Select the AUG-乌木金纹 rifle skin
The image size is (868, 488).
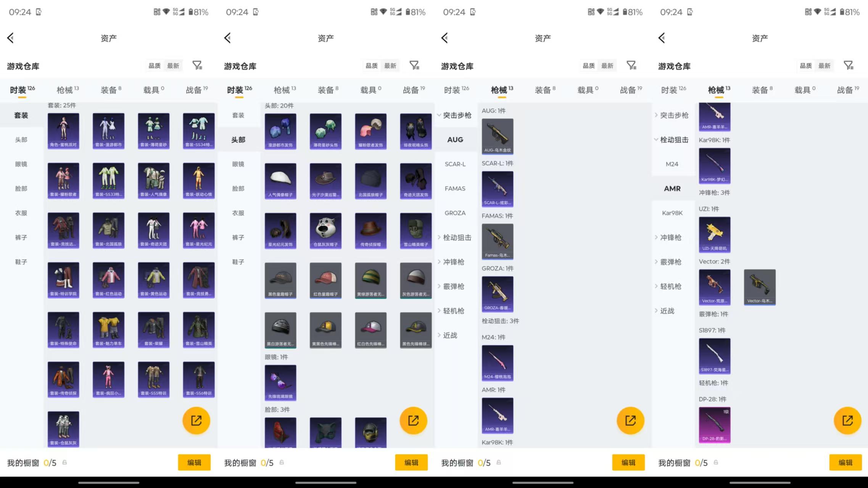498,136
